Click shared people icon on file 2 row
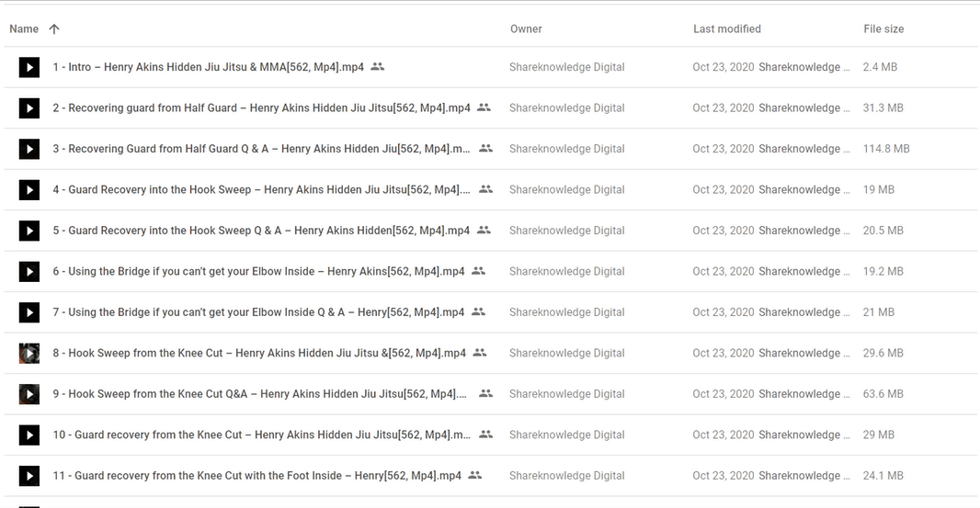This screenshot has height=508, width=980. pyautogui.click(x=484, y=107)
